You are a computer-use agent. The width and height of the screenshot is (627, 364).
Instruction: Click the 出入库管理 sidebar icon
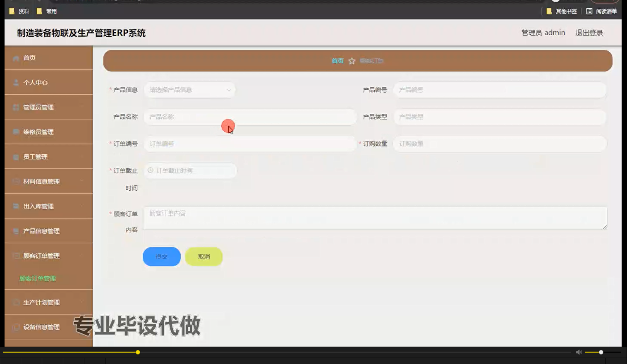pyautogui.click(x=16, y=206)
